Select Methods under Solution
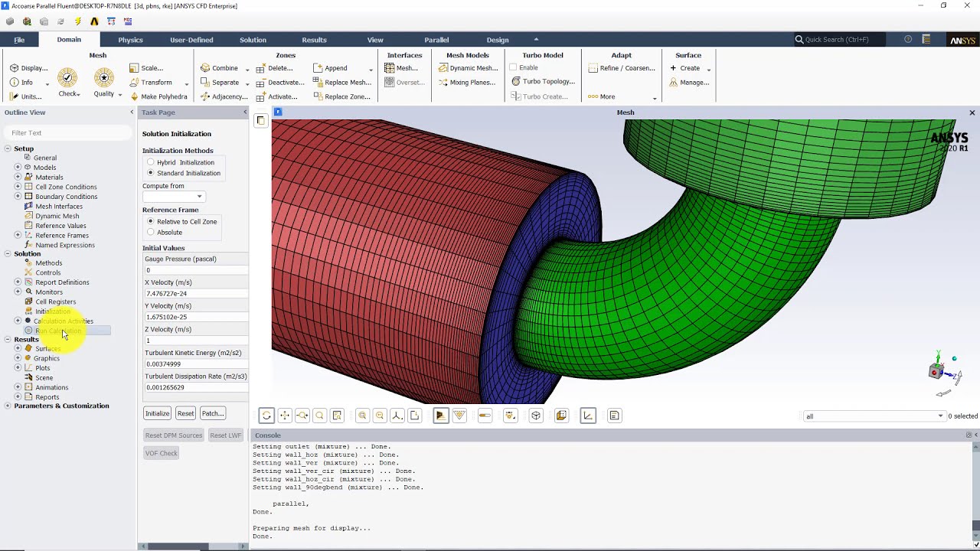The width and height of the screenshot is (980, 551). [48, 263]
